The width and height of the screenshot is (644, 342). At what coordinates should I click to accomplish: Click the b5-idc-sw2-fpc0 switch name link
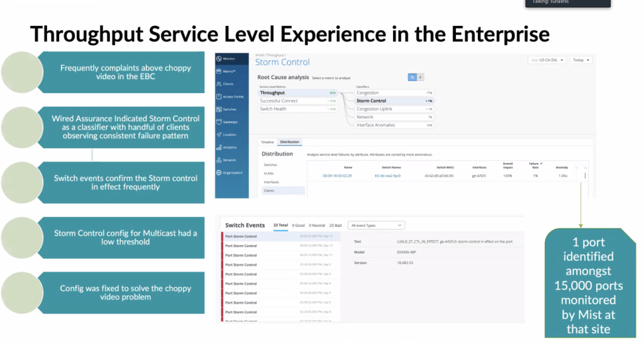tap(387, 176)
